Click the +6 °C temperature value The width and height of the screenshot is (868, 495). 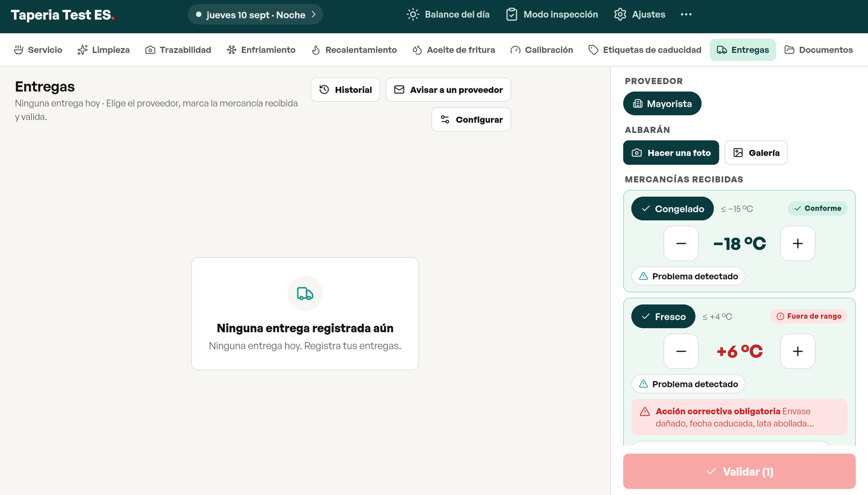pyautogui.click(x=739, y=351)
